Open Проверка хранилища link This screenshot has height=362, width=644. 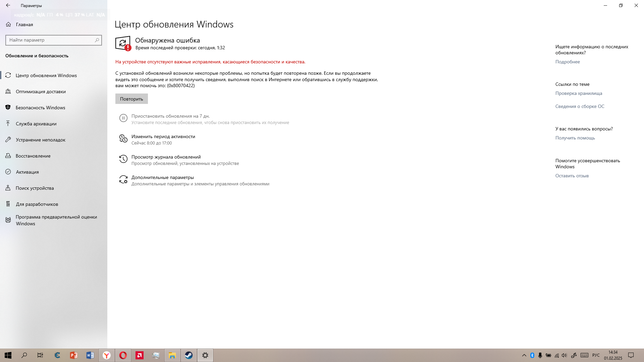(x=579, y=93)
